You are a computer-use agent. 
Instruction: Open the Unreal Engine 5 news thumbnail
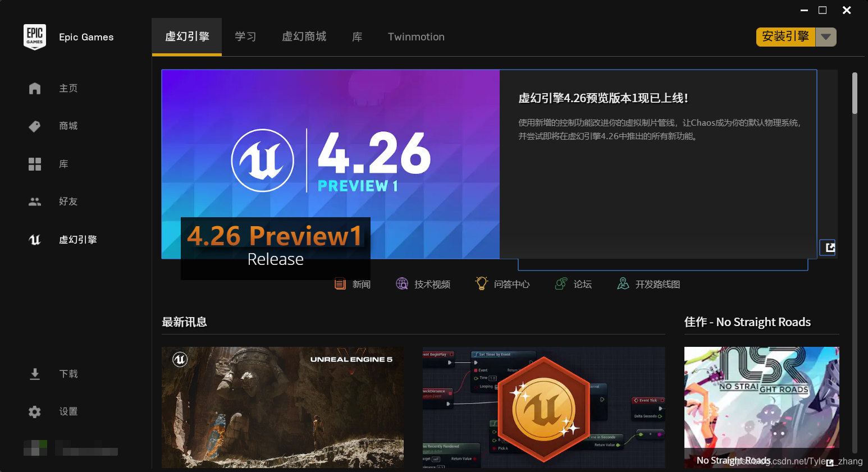pos(282,407)
